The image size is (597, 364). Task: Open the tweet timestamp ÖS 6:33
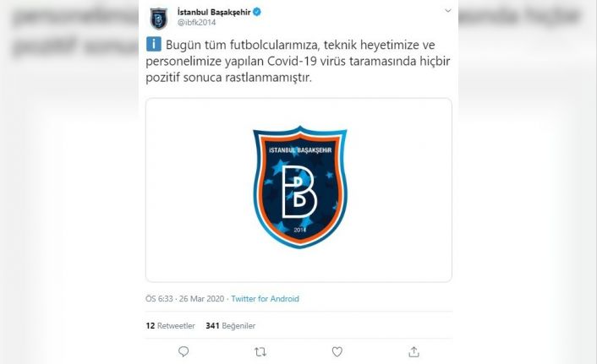pos(159,299)
